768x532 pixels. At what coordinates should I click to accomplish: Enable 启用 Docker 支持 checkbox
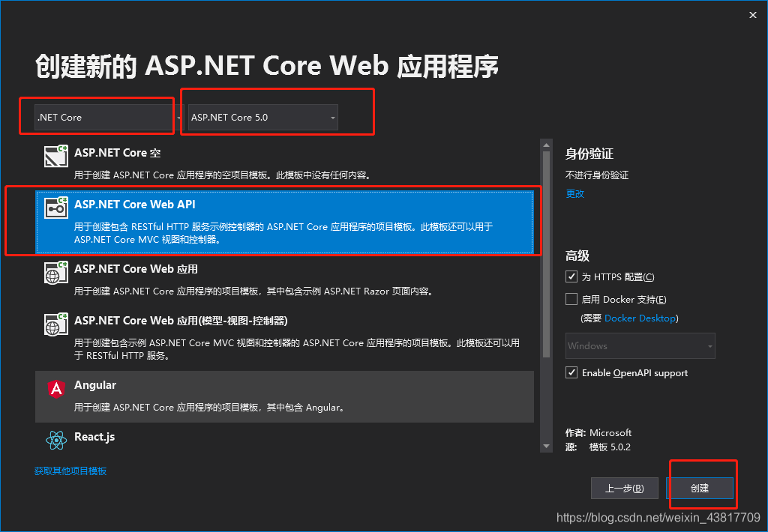(571, 299)
